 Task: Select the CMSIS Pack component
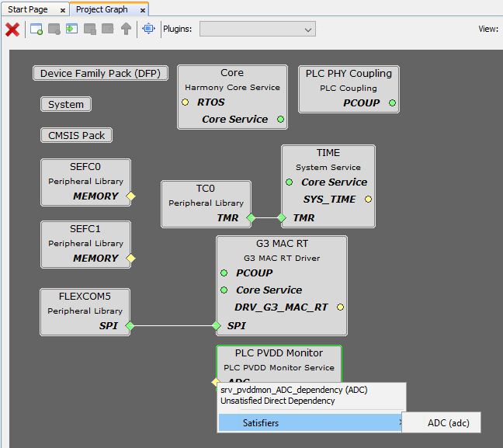[76, 135]
